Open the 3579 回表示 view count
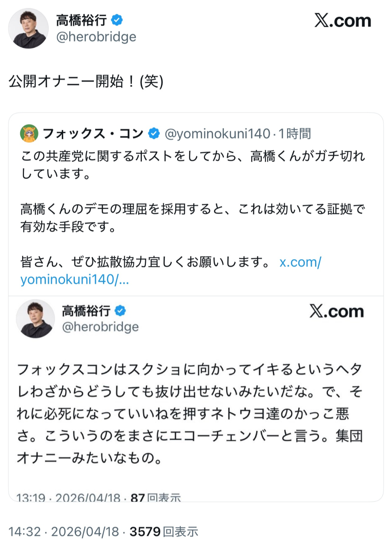The width and height of the screenshot is (392, 539). point(164,531)
